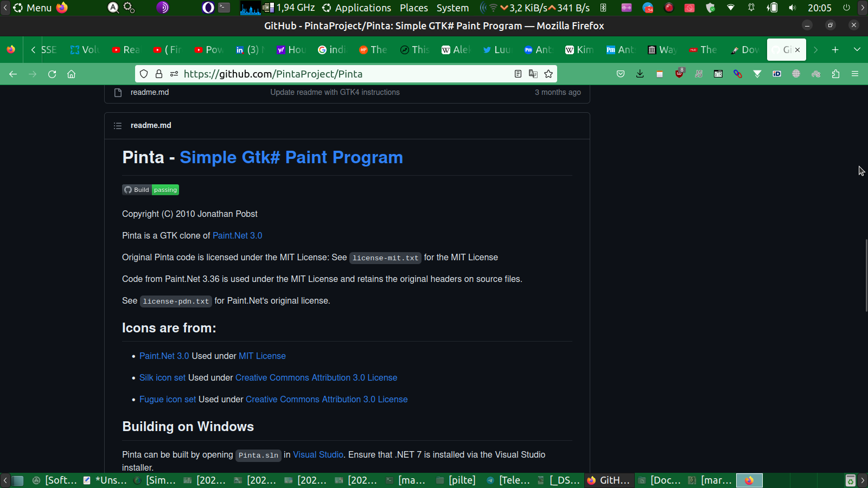Open Firefox downloads panel
Screen dimensions: 868x488
(x=640, y=74)
